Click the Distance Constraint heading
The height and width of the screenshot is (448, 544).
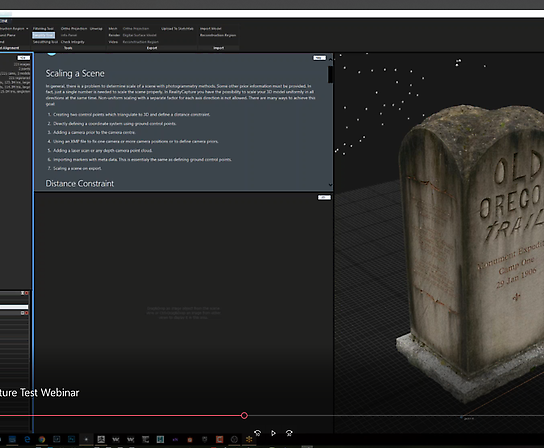pos(79,184)
